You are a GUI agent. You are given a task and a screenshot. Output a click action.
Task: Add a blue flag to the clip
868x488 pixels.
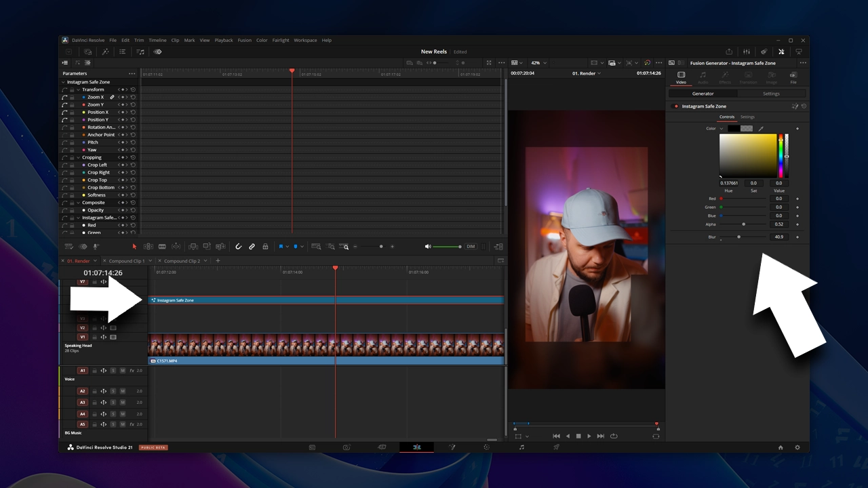tap(281, 247)
